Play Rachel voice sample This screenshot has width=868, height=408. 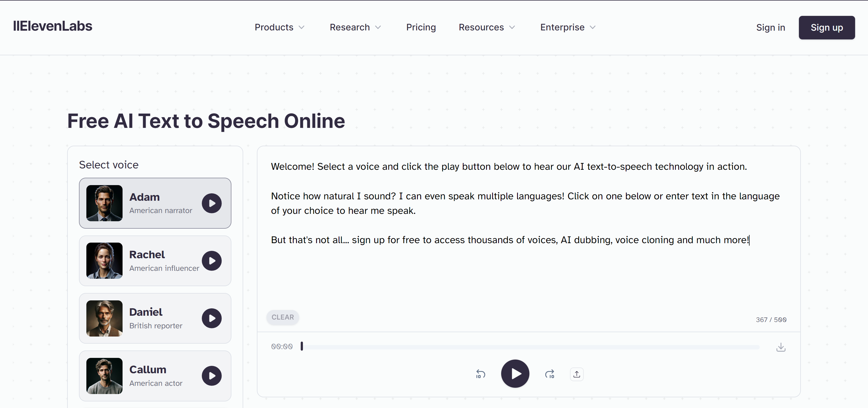click(x=212, y=261)
